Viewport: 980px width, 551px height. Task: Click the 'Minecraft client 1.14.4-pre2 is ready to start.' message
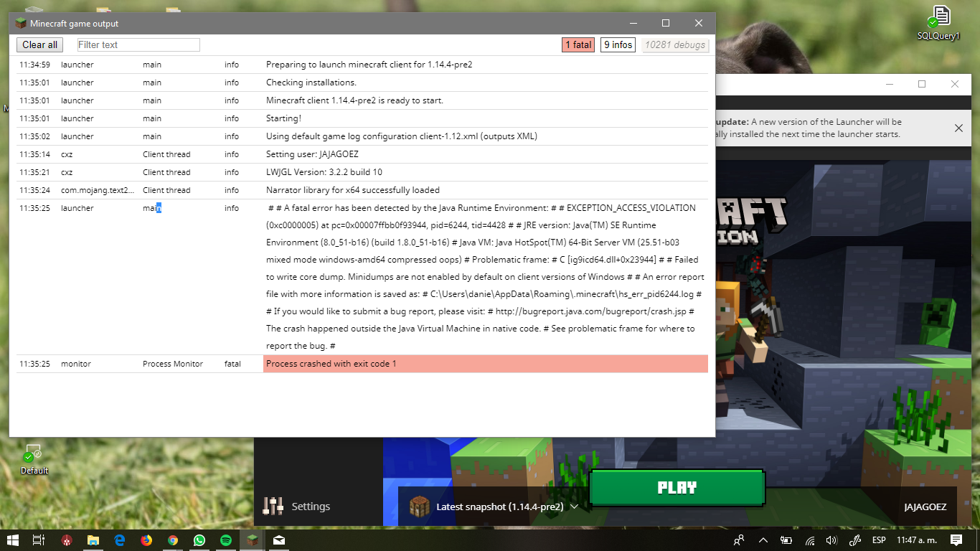[355, 100]
